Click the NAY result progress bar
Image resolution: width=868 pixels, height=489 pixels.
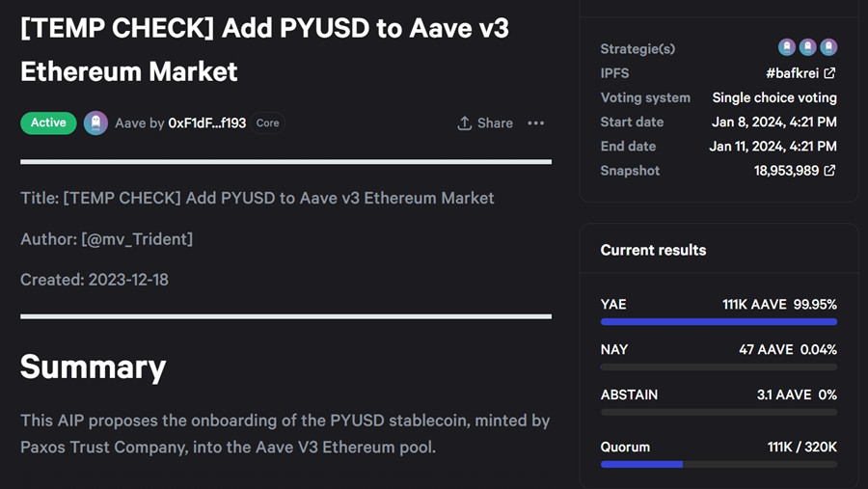point(719,367)
